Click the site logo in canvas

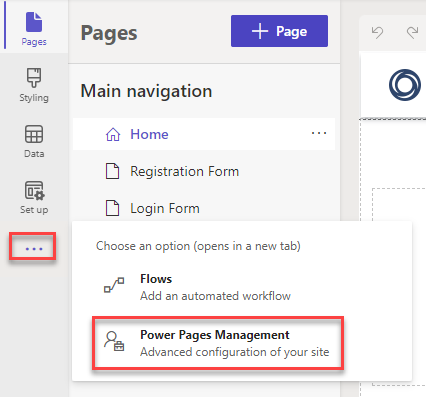pos(405,85)
